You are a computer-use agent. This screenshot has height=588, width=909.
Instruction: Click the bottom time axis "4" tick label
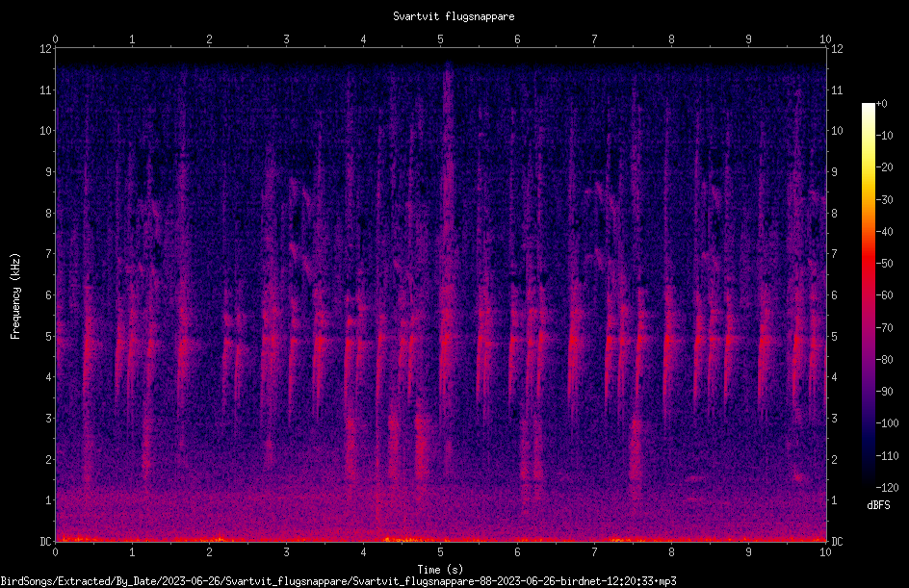[x=363, y=552]
